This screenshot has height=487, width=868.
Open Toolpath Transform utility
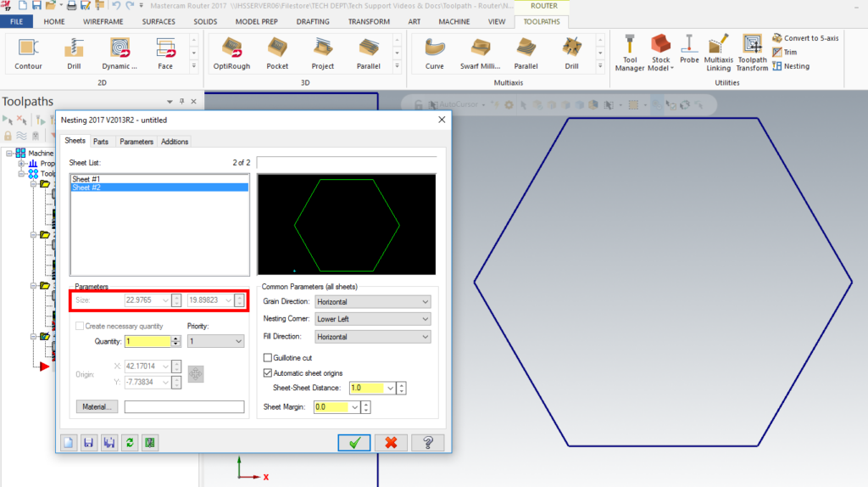click(752, 53)
